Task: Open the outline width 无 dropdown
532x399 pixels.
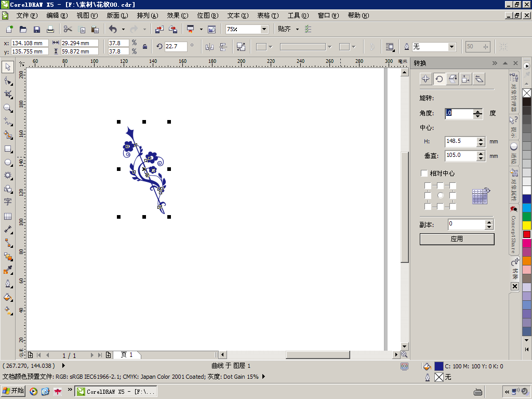Action: 451,47
